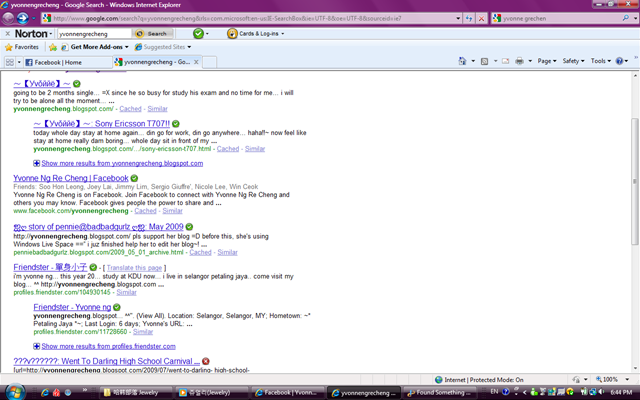Image resolution: width=640 pixels, height=400 pixels.
Task: Open the Jewelry folder taskbar button
Action: tap(137, 393)
